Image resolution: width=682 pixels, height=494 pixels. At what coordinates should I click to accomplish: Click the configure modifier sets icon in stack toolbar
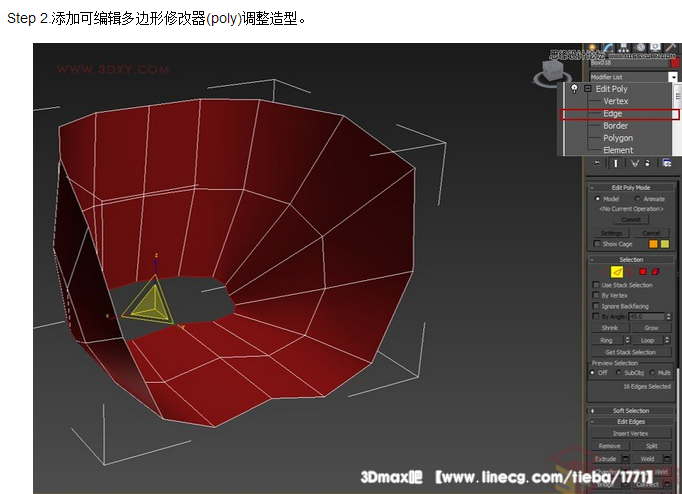click(667, 163)
